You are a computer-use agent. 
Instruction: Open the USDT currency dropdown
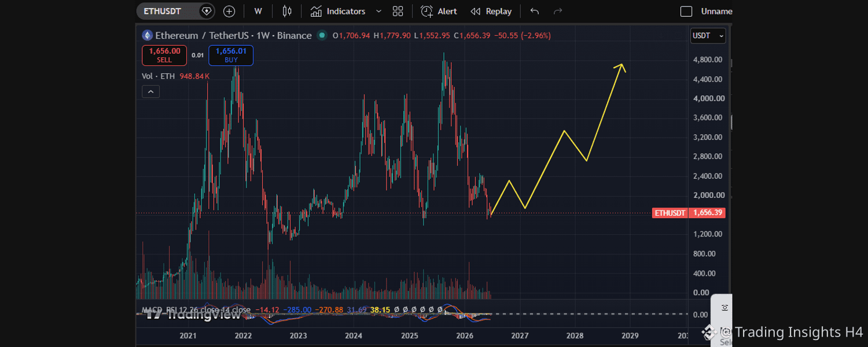[708, 36]
